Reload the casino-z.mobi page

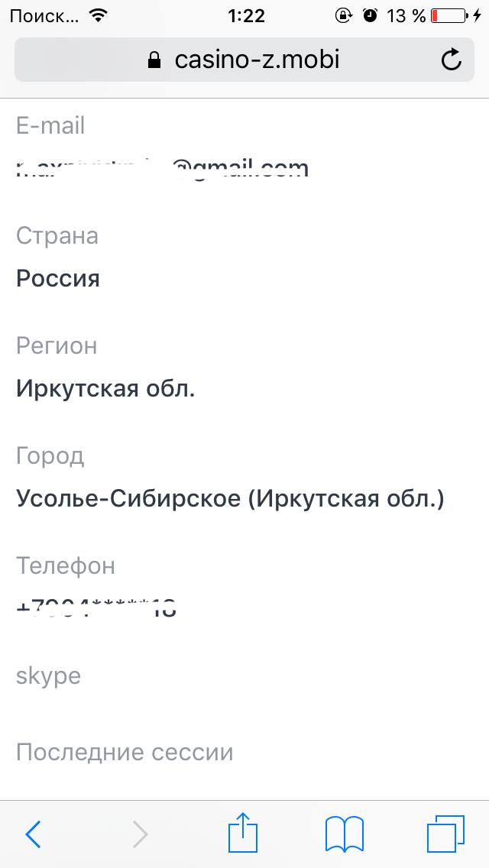(x=452, y=60)
